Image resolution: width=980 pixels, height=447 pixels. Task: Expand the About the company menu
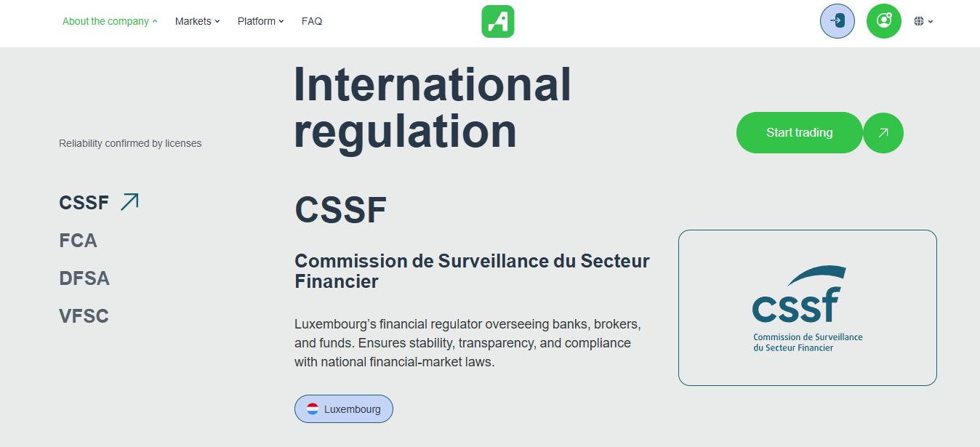[x=110, y=22]
